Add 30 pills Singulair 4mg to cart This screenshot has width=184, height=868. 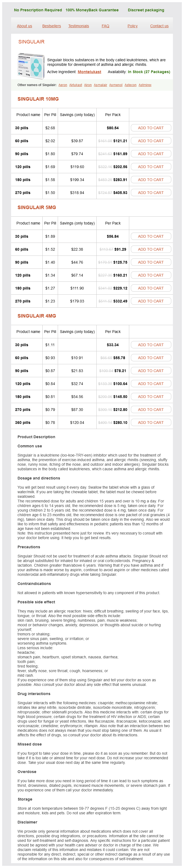(x=151, y=345)
